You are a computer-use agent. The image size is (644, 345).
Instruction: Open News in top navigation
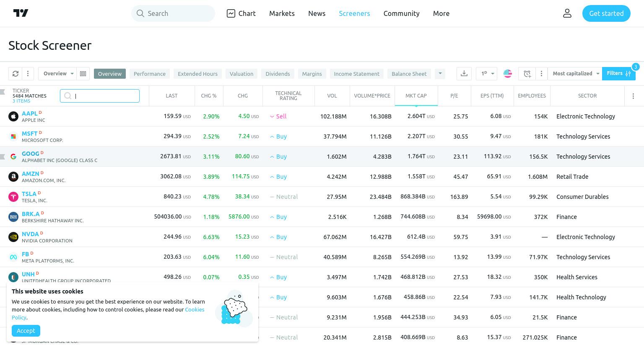coord(317,13)
